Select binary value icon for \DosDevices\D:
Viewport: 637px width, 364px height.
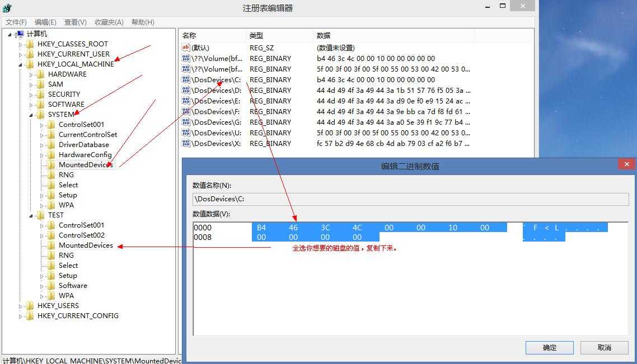pos(186,90)
